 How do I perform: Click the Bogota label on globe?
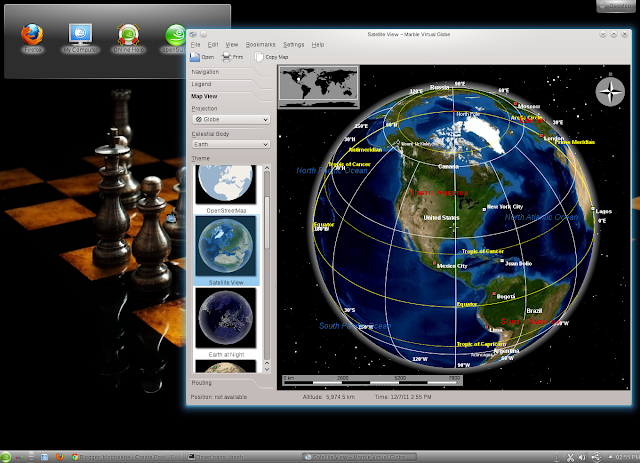505,296
